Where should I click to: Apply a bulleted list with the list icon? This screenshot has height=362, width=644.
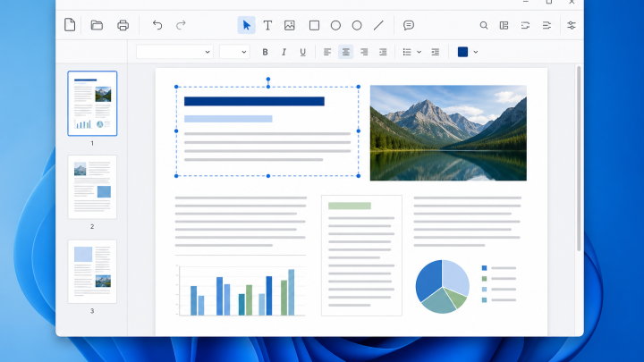point(407,52)
